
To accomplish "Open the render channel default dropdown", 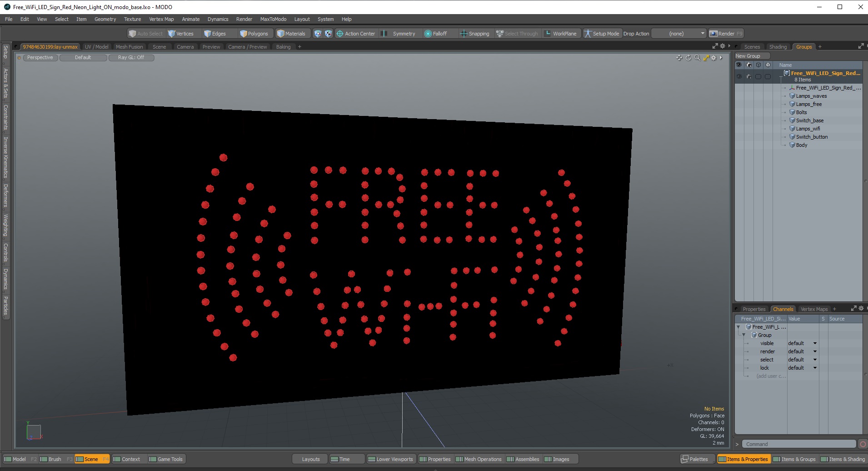I will 802,351.
